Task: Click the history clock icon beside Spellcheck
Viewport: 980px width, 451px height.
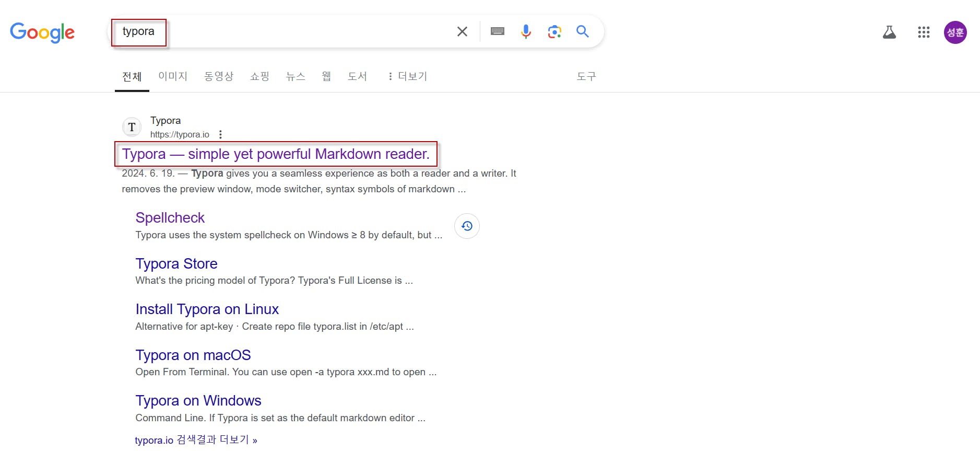Action: 467,226
